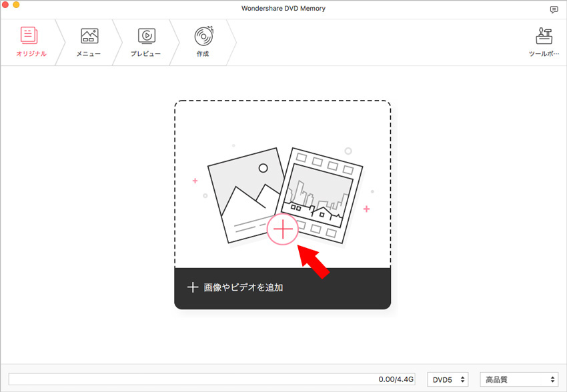This screenshot has height=392, width=567.
Task: Click 画像やビデオを追加 bar
Action: click(x=282, y=288)
